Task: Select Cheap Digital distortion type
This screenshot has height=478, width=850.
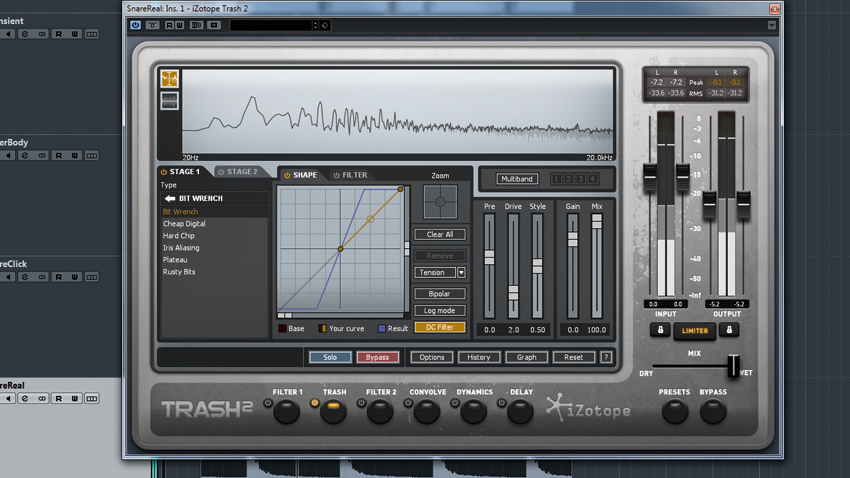Action: [x=184, y=223]
